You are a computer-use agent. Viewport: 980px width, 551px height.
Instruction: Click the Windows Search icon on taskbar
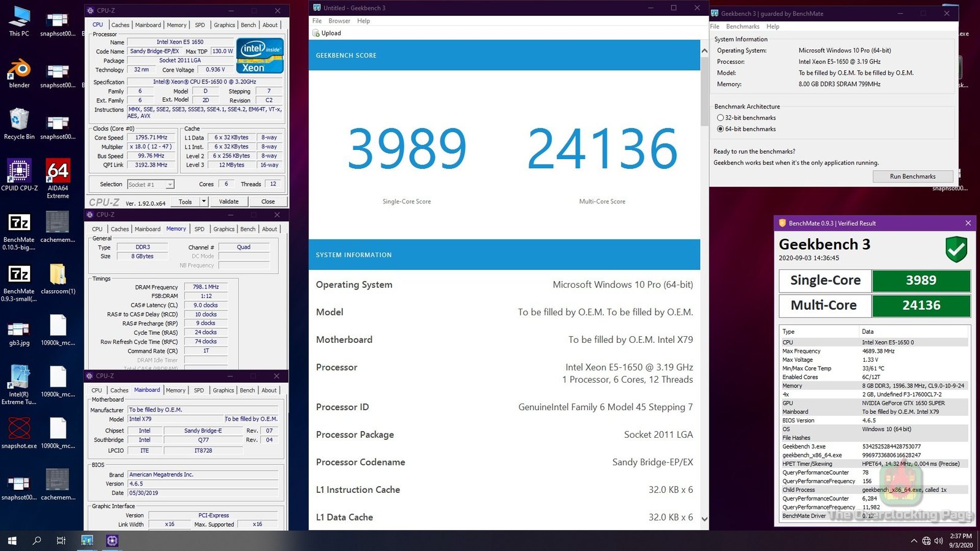tap(36, 541)
